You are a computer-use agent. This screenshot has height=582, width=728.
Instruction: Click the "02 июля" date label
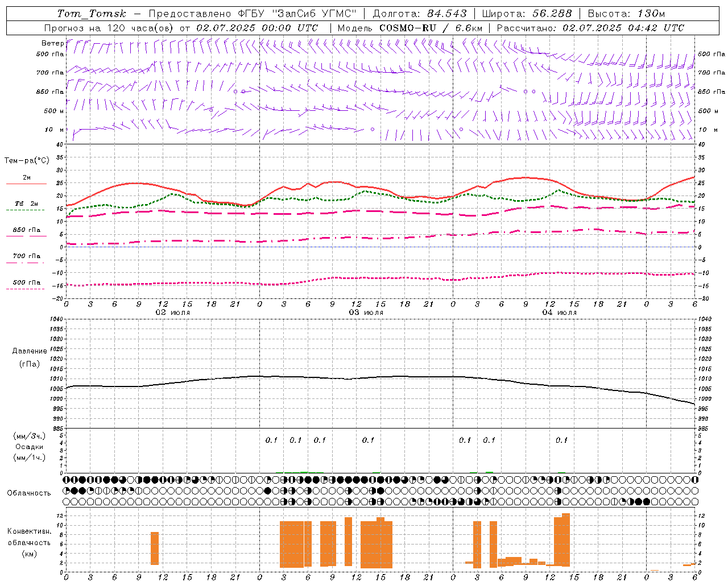tap(173, 312)
